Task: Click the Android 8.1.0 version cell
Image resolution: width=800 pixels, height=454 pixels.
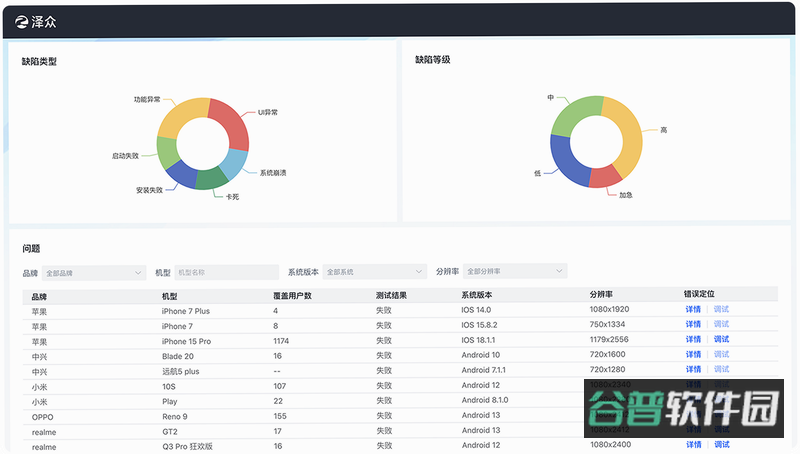Action: tap(485, 400)
